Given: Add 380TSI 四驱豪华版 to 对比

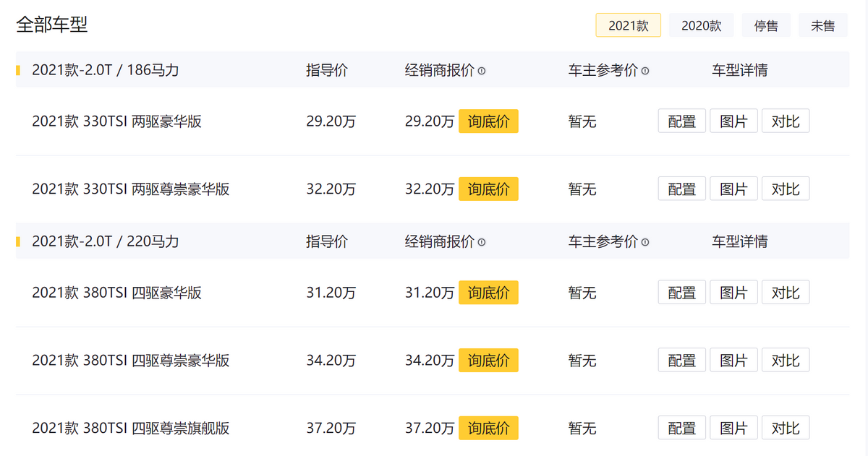Looking at the screenshot, I should coord(785,293).
